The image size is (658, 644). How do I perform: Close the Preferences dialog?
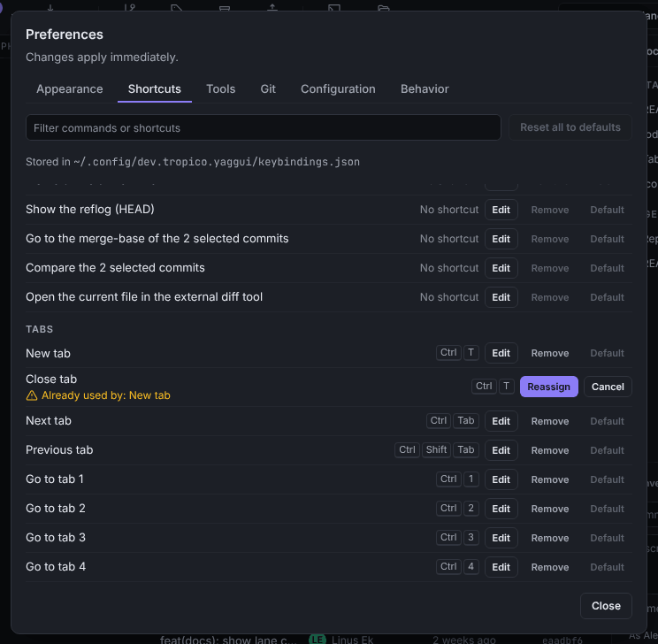click(x=606, y=606)
